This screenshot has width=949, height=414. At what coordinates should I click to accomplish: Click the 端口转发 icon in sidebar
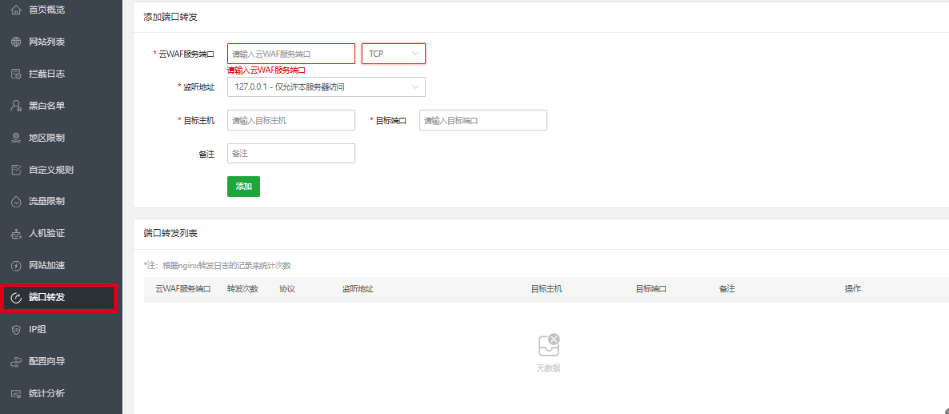coord(16,297)
